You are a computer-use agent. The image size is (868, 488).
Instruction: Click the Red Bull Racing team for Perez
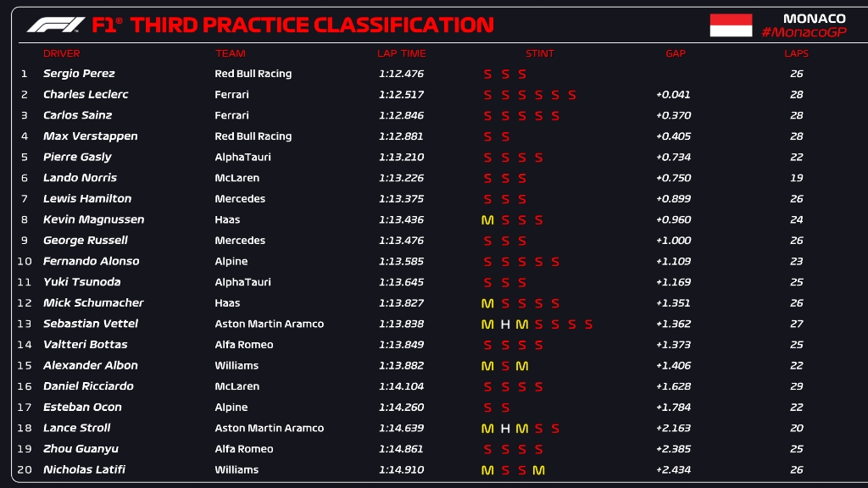(x=253, y=74)
